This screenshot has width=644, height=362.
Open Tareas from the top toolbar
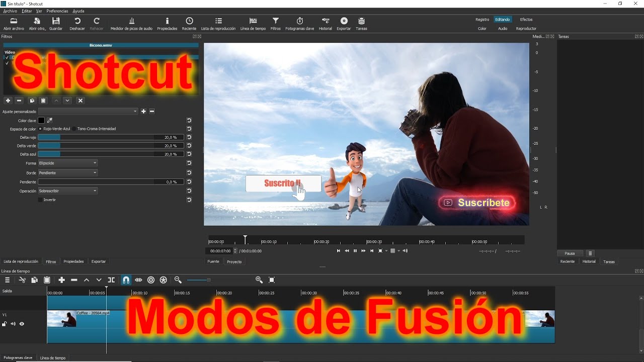click(361, 24)
